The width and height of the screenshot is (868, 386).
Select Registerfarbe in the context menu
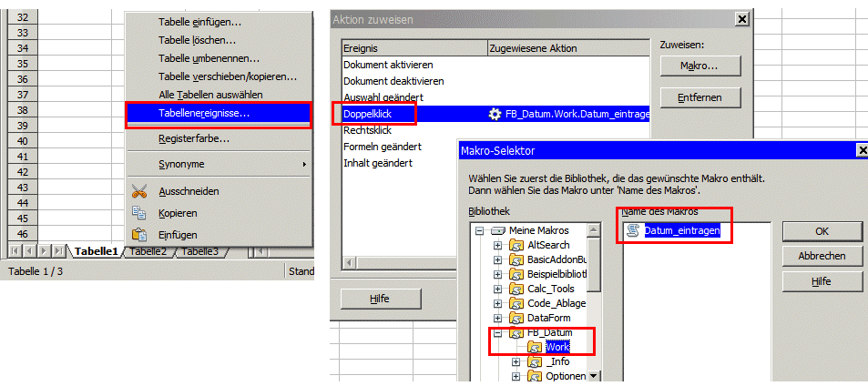193,138
